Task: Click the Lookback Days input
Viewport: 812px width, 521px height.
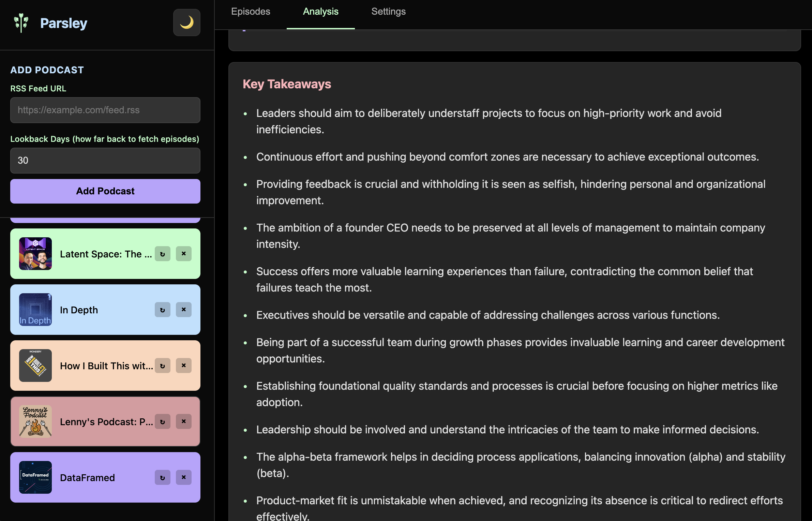Action: 105,161
